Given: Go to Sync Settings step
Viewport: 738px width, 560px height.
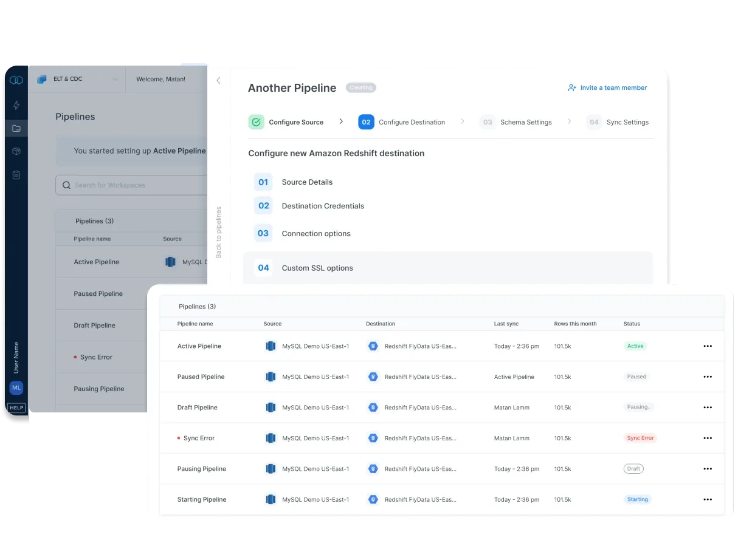Looking at the screenshot, I should (x=627, y=122).
